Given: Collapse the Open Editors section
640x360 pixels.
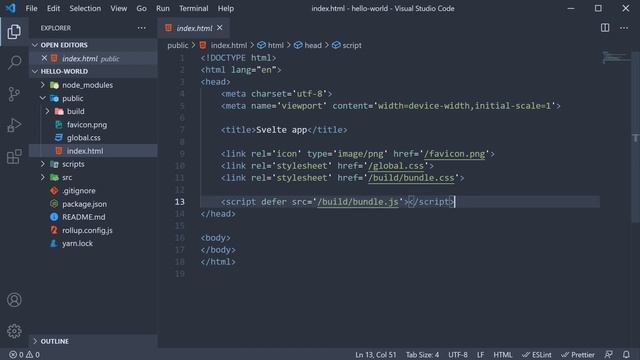Looking at the screenshot, I should coord(93,45).
